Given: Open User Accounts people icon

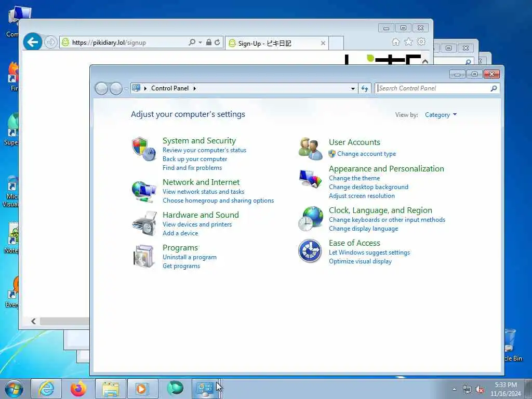Looking at the screenshot, I should coord(311,149).
